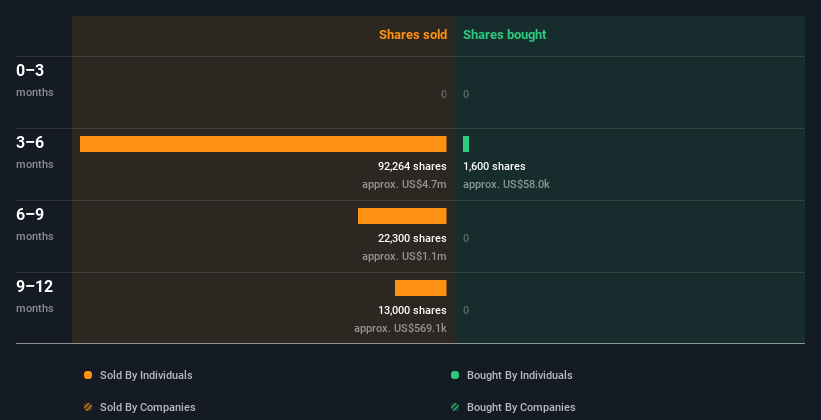Toggle the Bought By Individuals legend label

click(x=519, y=375)
